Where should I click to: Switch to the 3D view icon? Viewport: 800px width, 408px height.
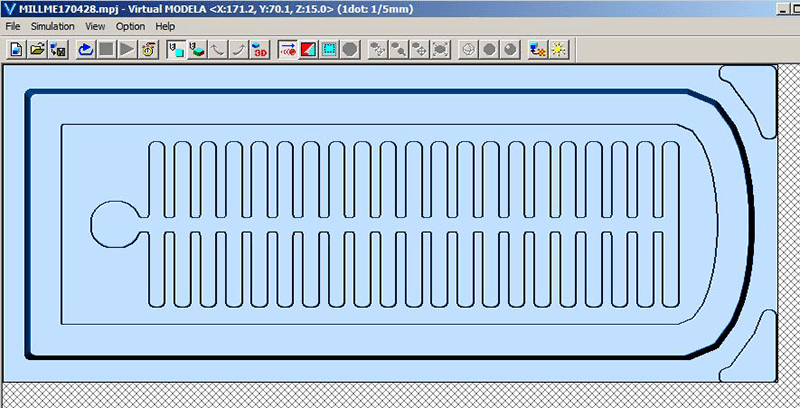260,49
